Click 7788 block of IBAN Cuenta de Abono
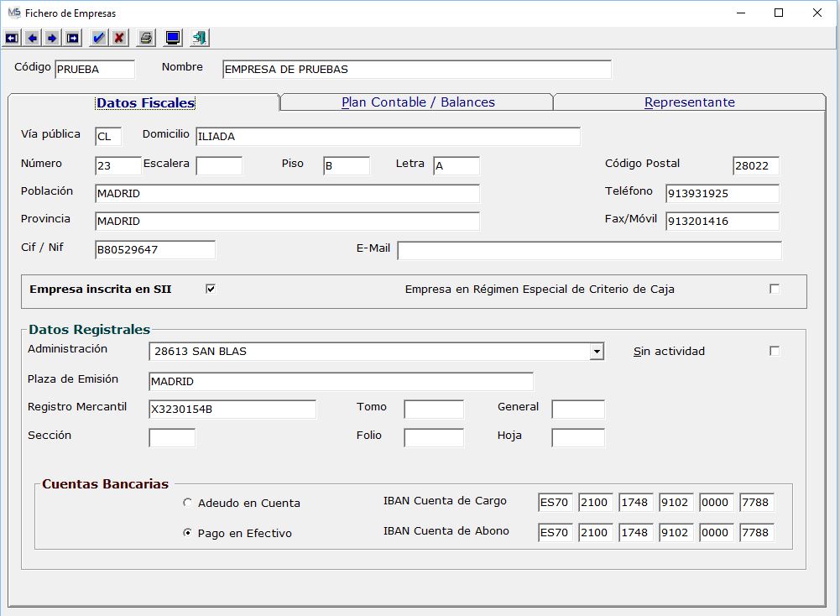The width and height of the screenshot is (840, 616). [756, 532]
